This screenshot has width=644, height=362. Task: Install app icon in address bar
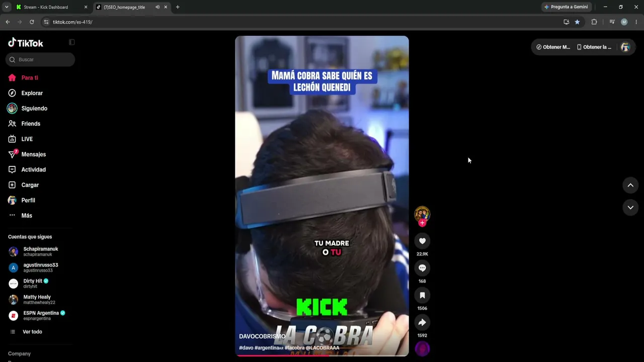click(567, 22)
